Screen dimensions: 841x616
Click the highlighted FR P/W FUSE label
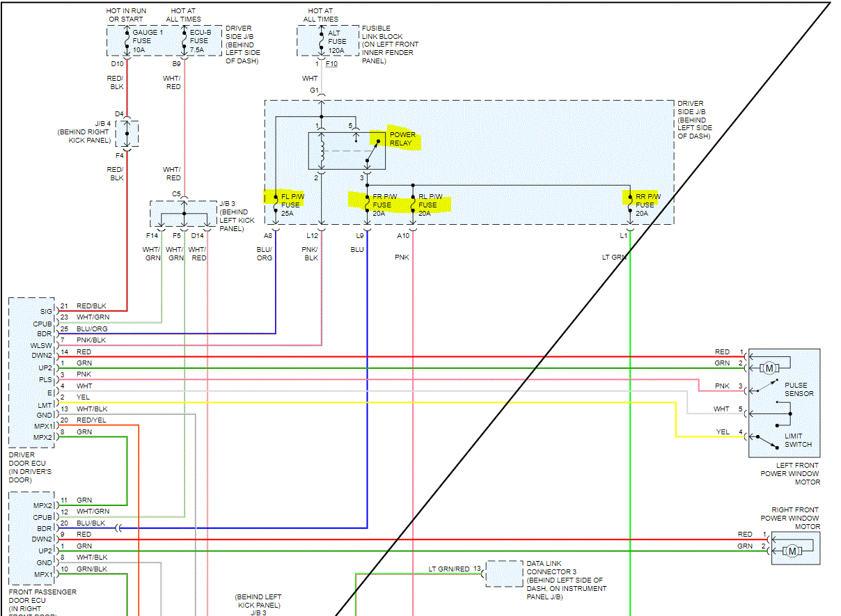coord(382,201)
